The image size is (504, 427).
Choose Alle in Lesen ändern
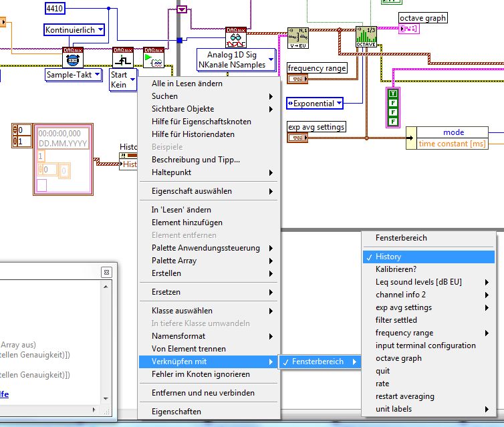pyautogui.click(x=209, y=84)
